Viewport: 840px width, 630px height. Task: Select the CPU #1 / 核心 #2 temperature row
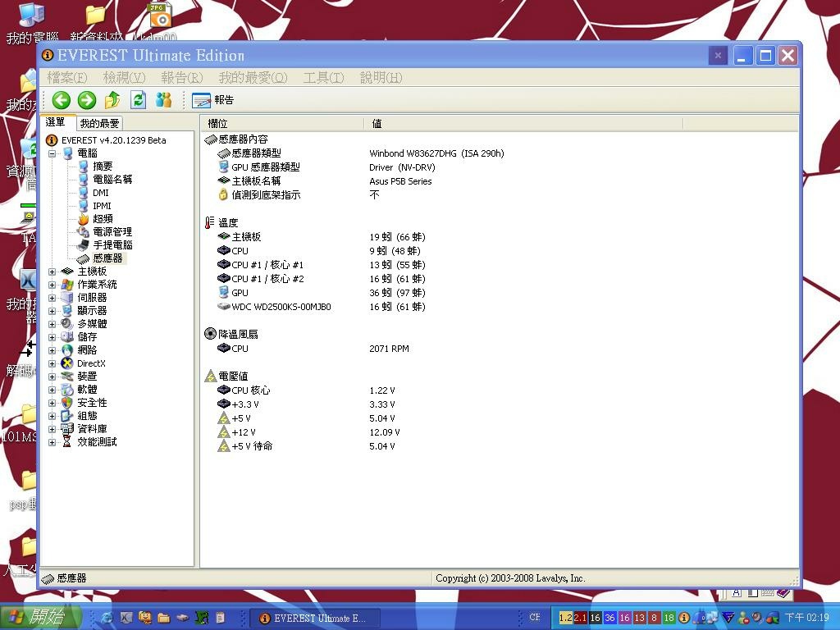[321, 279]
